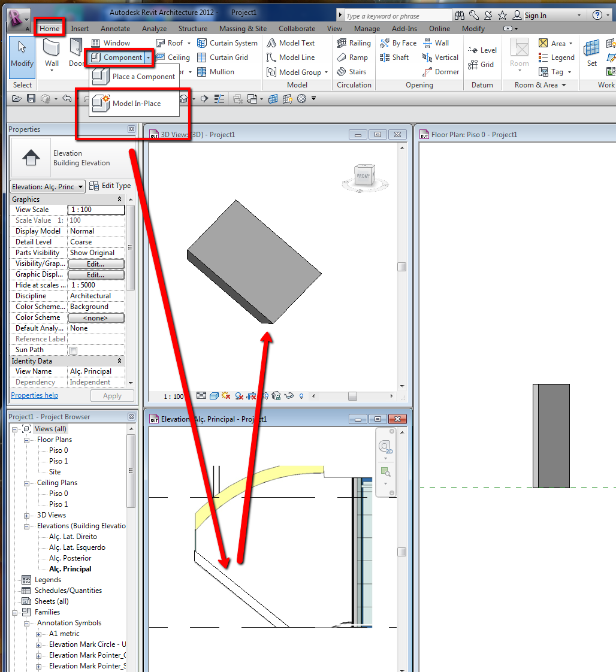Select the Model Text tool
Screen dimensions: 616x672
click(x=291, y=43)
